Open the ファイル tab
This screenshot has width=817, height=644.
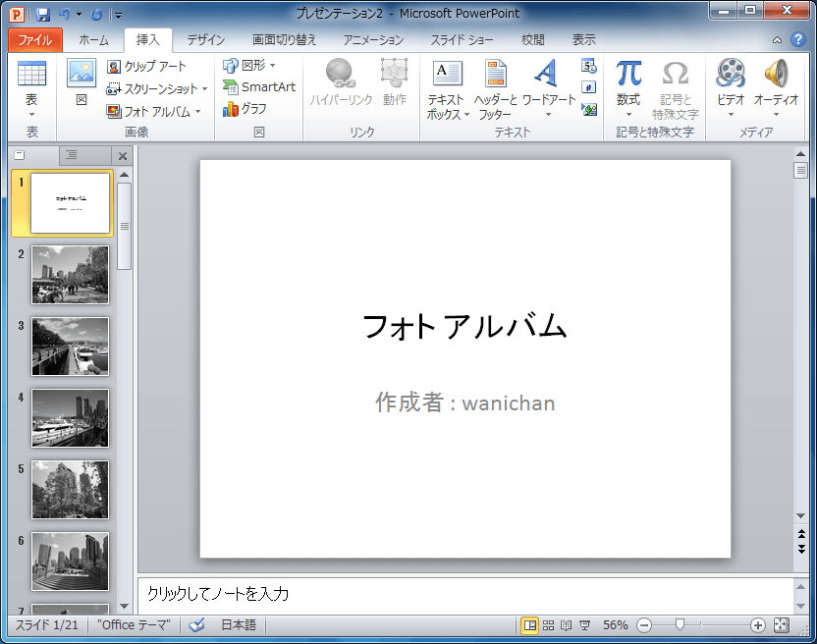35,40
